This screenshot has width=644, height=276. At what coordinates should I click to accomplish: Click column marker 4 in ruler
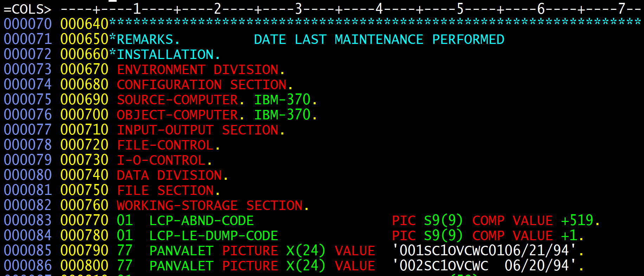point(379,9)
